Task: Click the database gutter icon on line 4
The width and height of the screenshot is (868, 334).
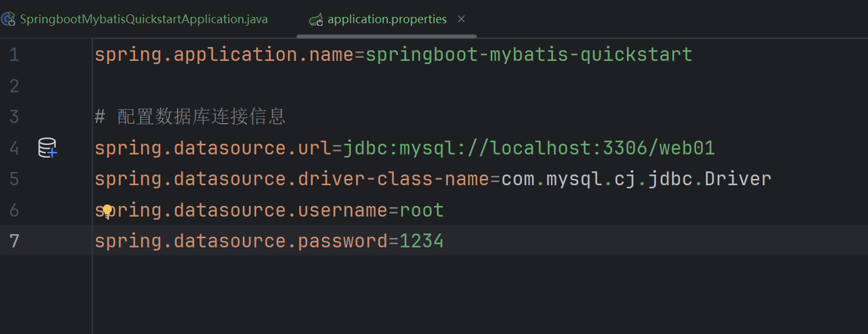Action: (47, 148)
